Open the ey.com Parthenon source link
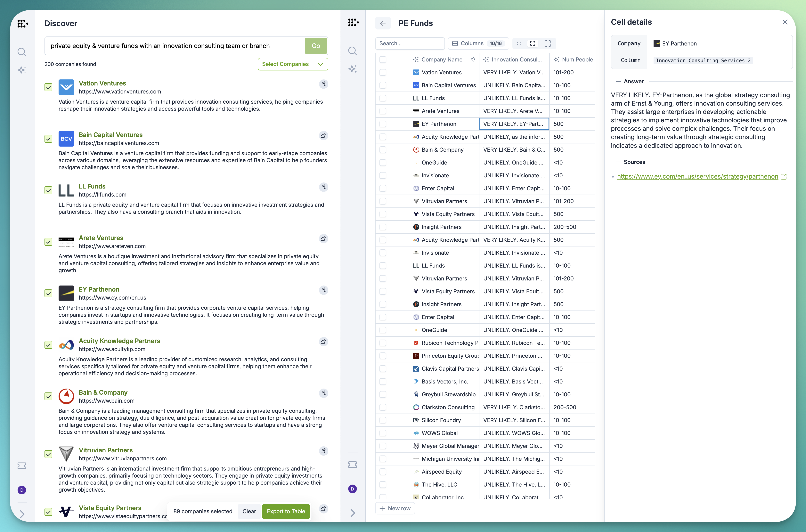Screen dimensions: 806x532 point(697,176)
